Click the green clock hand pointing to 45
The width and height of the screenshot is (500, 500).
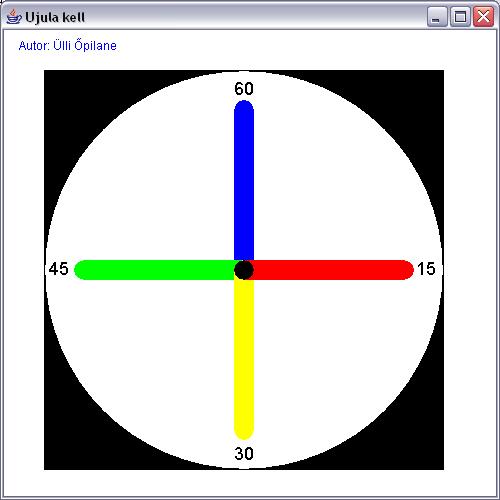pyautogui.click(x=154, y=270)
